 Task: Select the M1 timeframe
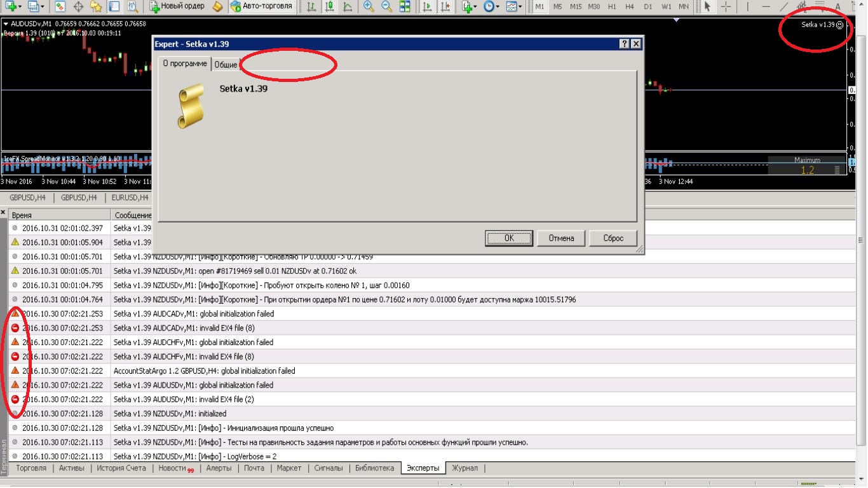click(539, 6)
